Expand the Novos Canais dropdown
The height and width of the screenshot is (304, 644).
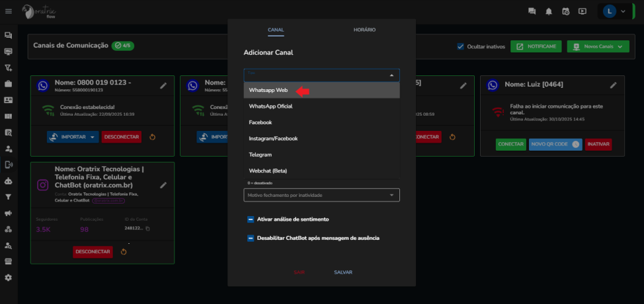pos(598,47)
